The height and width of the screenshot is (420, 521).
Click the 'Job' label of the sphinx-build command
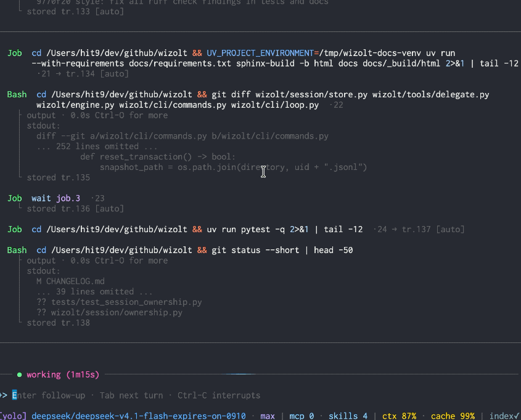[15, 53]
